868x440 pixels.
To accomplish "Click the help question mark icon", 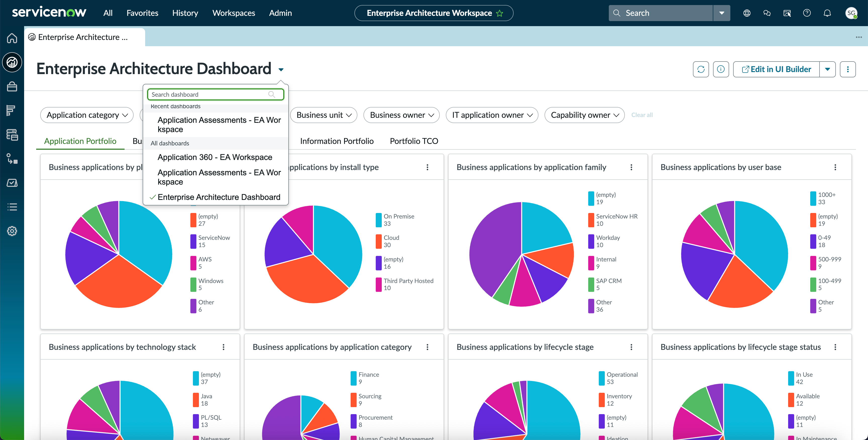I will click(x=807, y=13).
